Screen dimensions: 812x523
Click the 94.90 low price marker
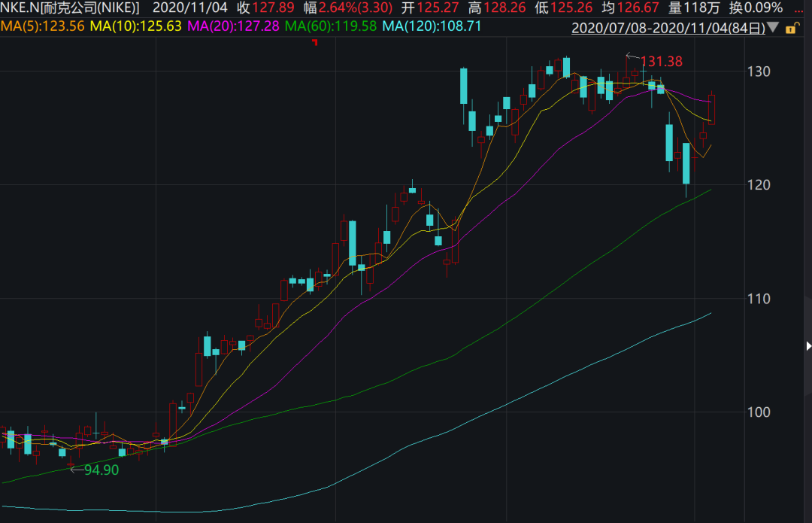[101, 470]
